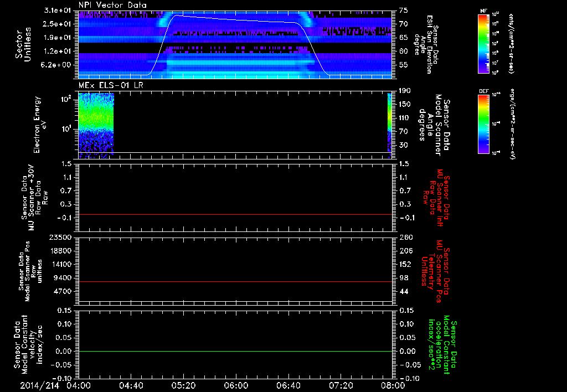Click the 9400 scanner position tick value
The width and height of the screenshot is (567, 392).
(x=63, y=278)
